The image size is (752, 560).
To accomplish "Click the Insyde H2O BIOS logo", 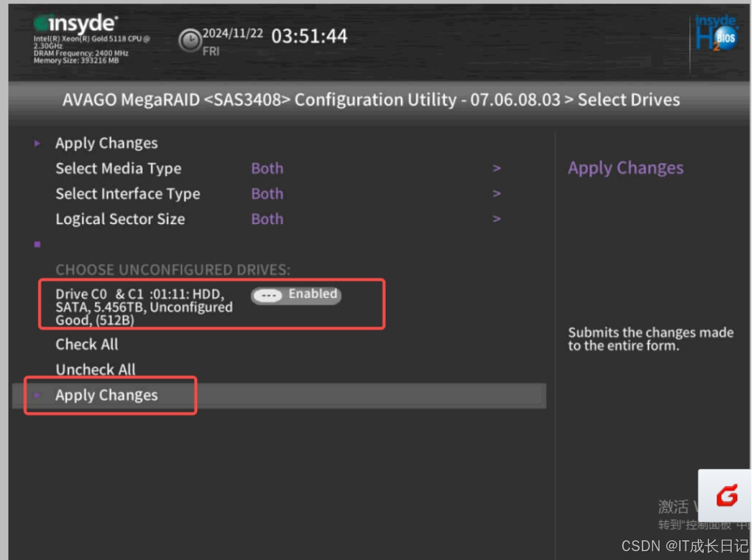I will pos(716,33).
